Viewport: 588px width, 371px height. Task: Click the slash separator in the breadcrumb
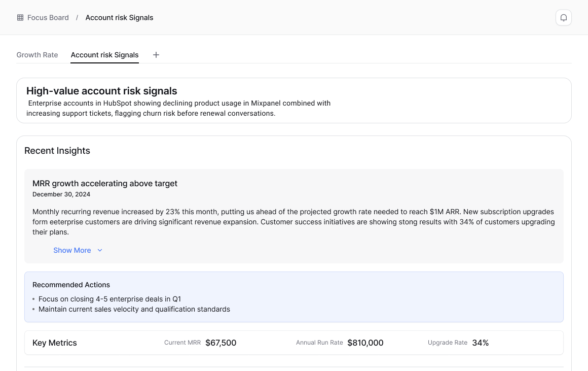click(x=77, y=17)
